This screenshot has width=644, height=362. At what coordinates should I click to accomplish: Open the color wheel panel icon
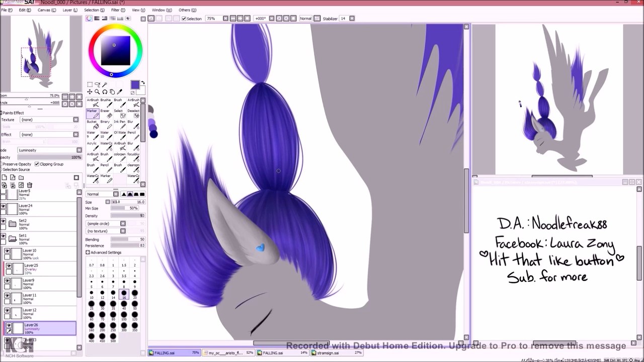click(90, 19)
